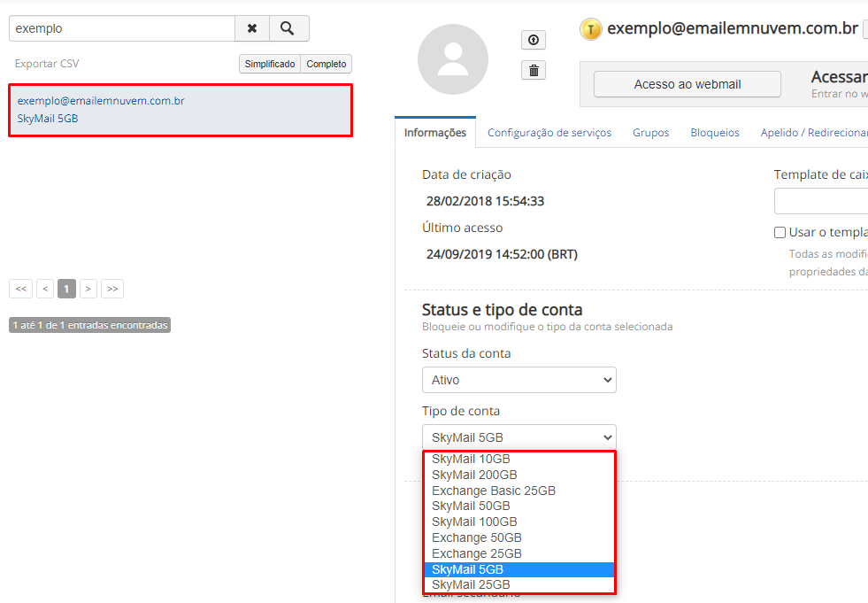The height and width of the screenshot is (603, 868).
Task: Switch to the Bloqueios tab
Action: [x=715, y=133]
